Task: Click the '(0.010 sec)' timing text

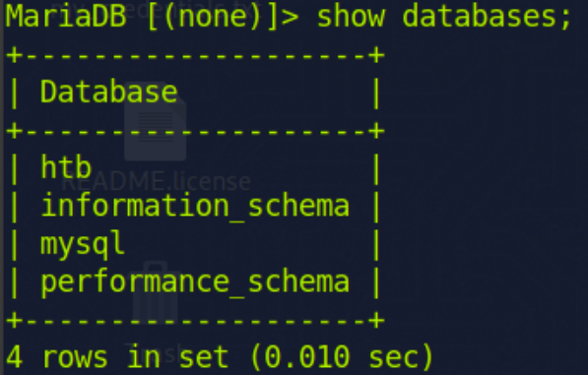Action: point(342,357)
